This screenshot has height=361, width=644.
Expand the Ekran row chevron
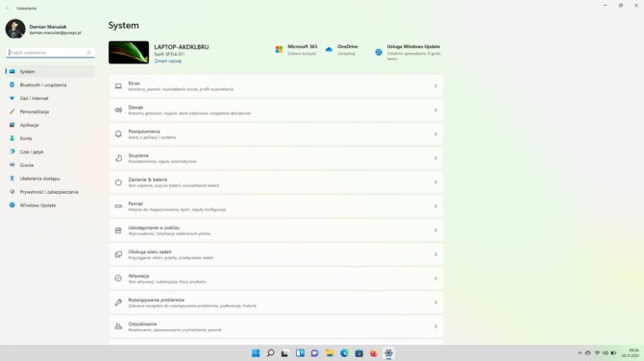pos(435,86)
